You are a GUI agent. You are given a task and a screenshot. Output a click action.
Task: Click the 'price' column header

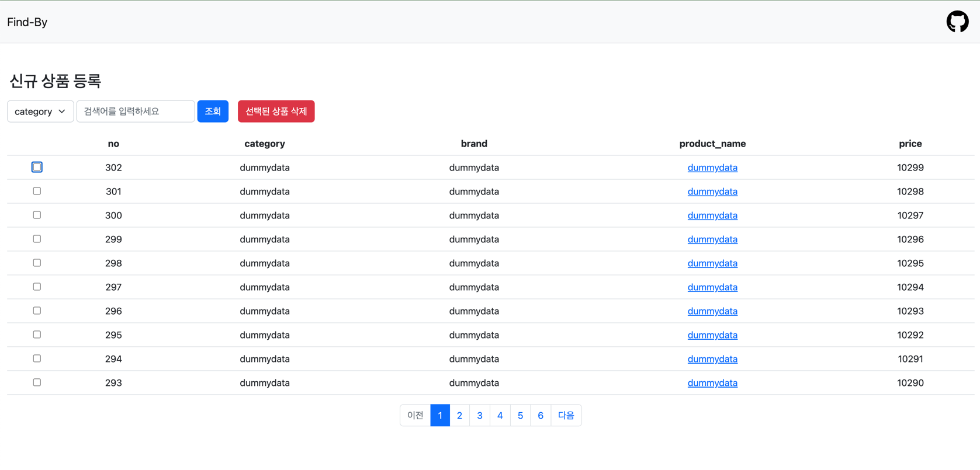[x=910, y=144]
